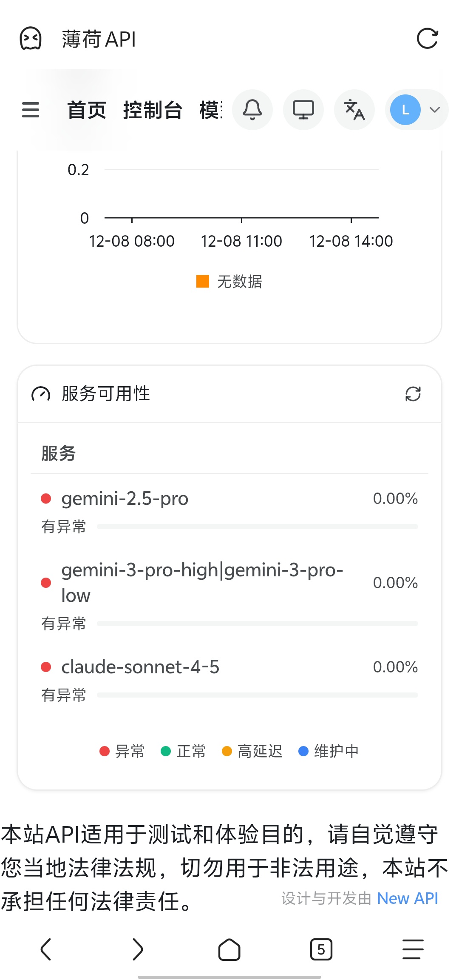Click the dropdown chevron next to avatar
459x980 pixels.
pos(435,110)
